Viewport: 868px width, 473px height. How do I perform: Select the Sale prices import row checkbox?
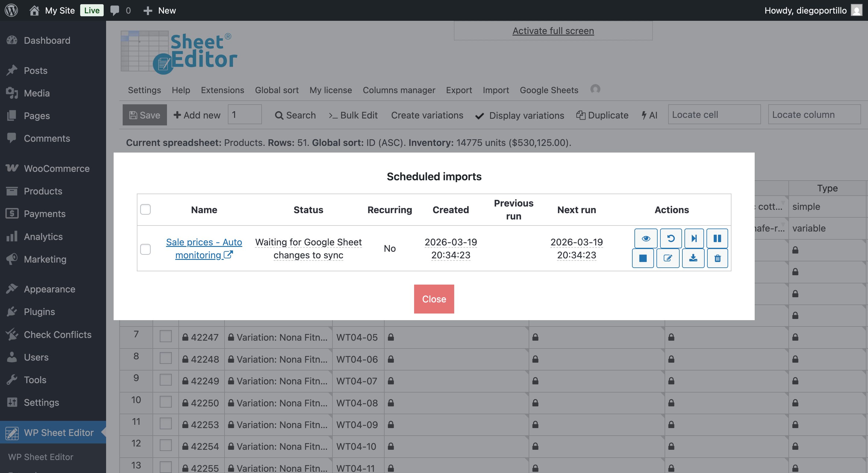click(146, 250)
